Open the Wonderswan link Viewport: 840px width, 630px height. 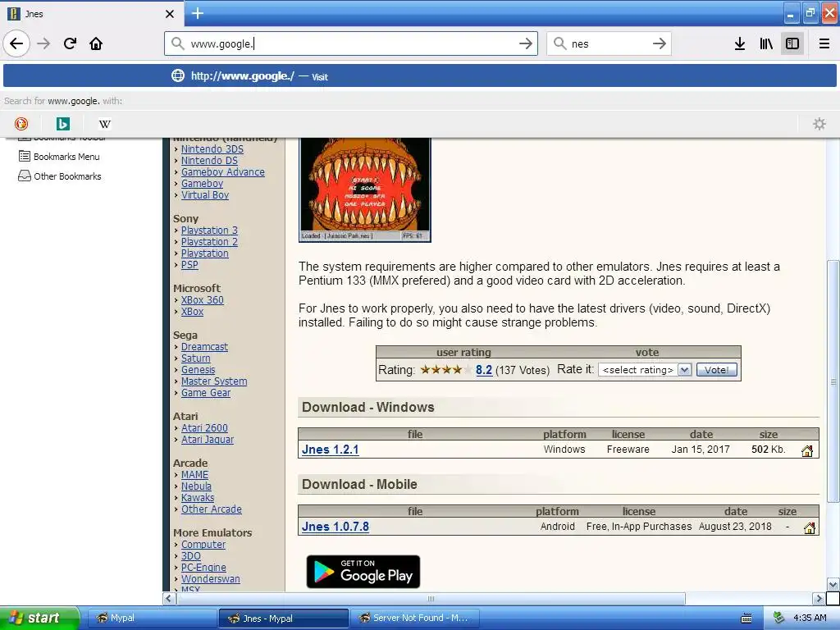click(211, 578)
